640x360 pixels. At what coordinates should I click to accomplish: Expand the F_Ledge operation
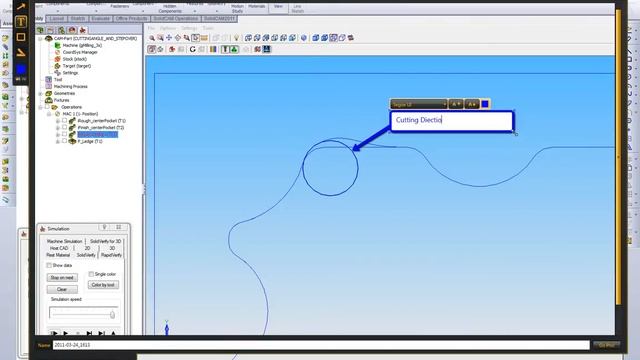click(58, 141)
